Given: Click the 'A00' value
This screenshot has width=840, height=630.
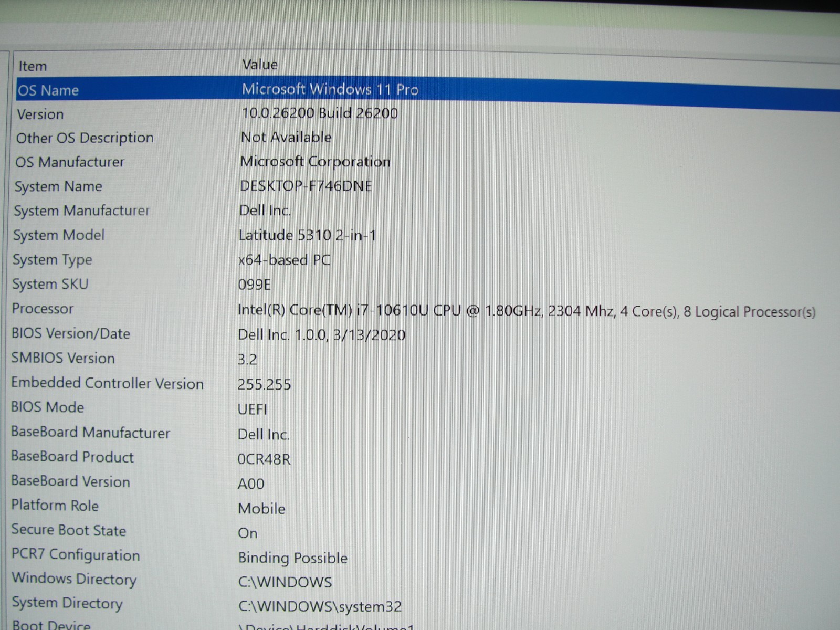Looking at the screenshot, I should click(251, 484).
